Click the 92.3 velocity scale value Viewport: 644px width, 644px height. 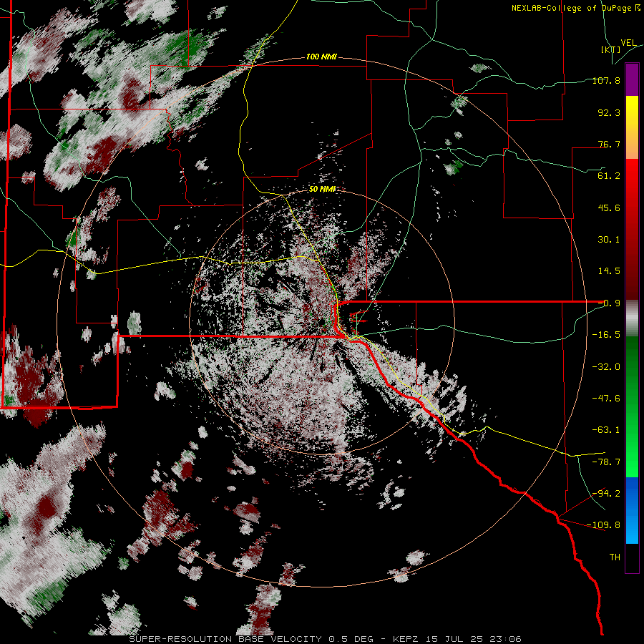tap(609, 112)
